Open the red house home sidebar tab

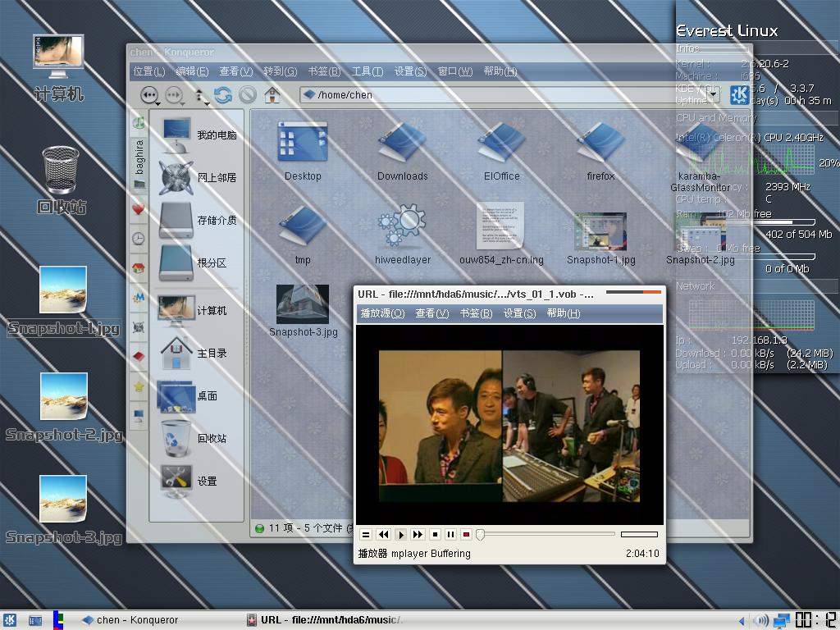[138, 268]
